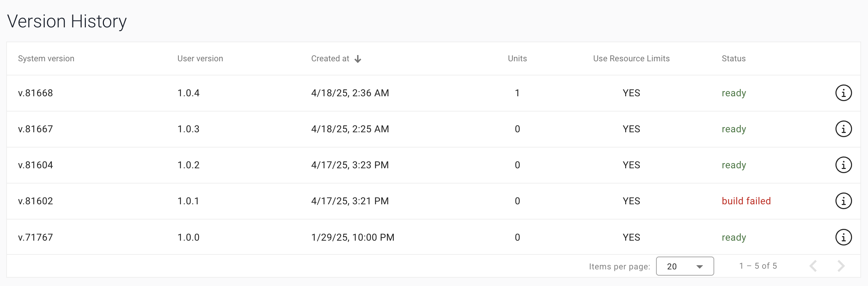Click user version 1.0.3 row

tap(188, 129)
